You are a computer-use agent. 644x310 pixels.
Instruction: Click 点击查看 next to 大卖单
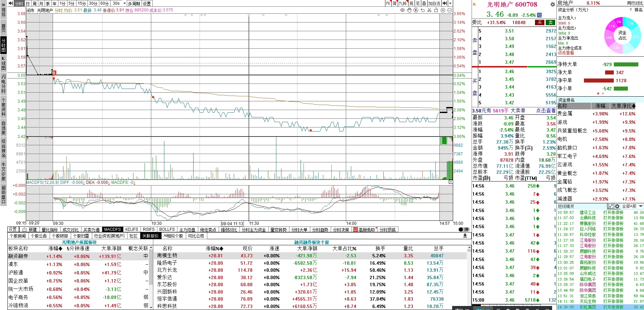point(545,110)
